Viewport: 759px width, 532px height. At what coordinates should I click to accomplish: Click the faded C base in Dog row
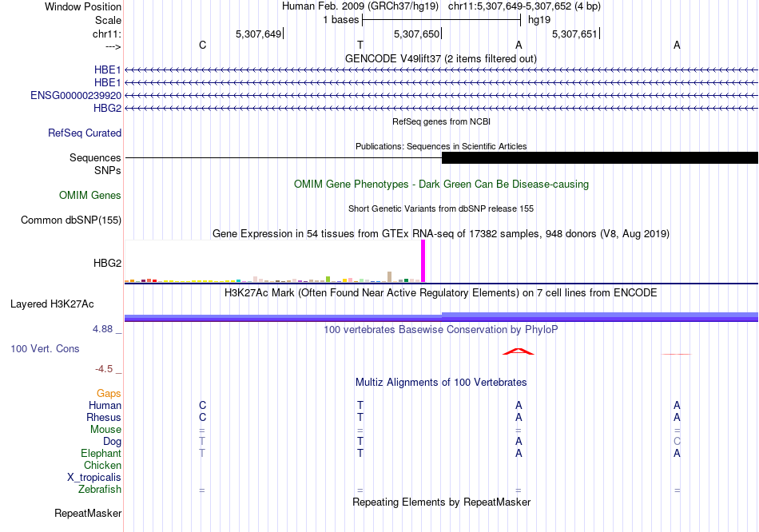(677, 442)
